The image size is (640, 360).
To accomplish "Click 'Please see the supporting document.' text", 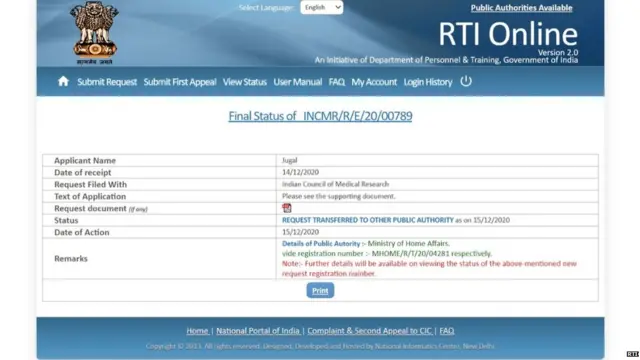I will (x=338, y=196).
